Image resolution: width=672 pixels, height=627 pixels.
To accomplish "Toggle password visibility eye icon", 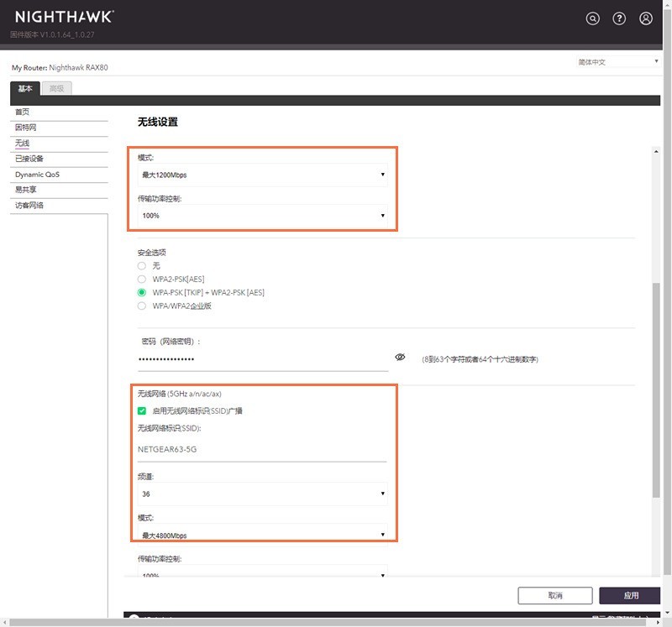I will coord(400,357).
